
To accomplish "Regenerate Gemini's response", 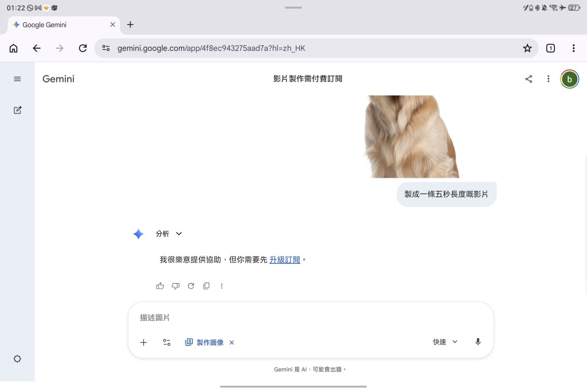I will (x=191, y=285).
